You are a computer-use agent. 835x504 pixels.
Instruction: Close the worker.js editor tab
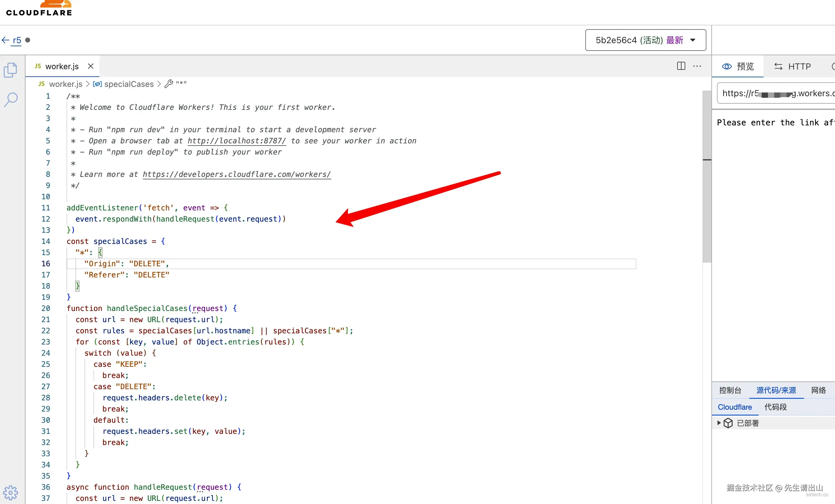(x=90, y=66)
